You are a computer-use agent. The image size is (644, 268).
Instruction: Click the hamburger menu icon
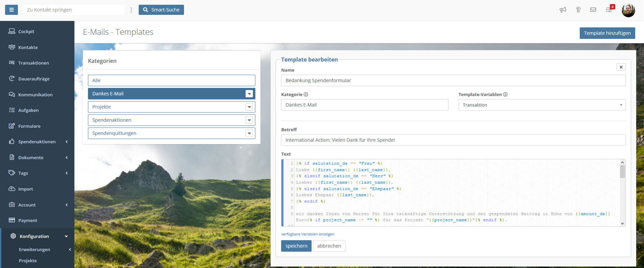11,10
